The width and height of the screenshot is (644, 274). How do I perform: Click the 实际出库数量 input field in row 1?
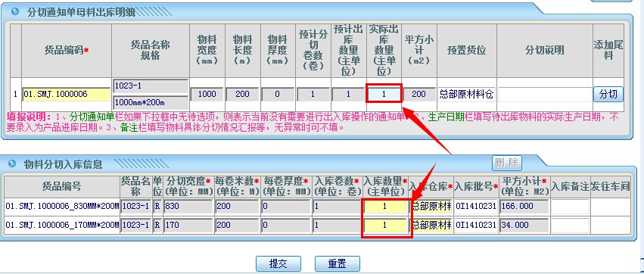(x=384, y=94)
